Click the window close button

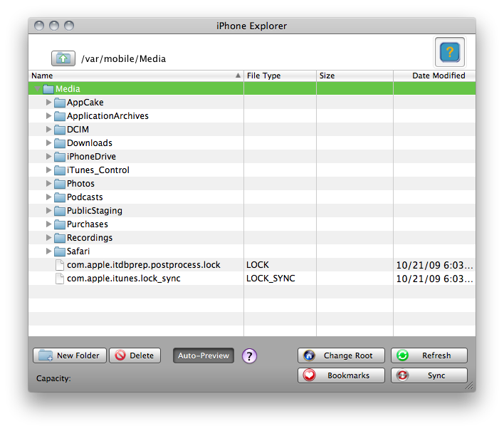pyautogui.click(x=39, y=26)
